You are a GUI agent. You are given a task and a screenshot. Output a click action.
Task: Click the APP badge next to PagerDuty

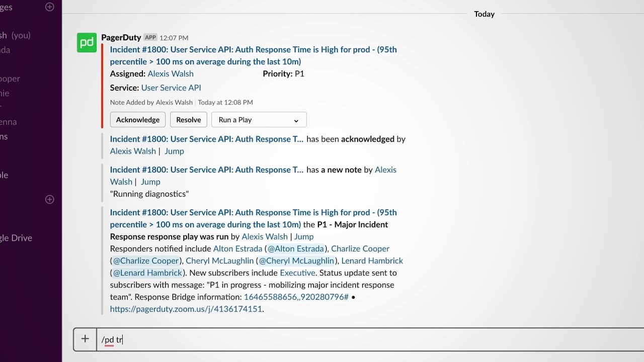tap(150, 37)
